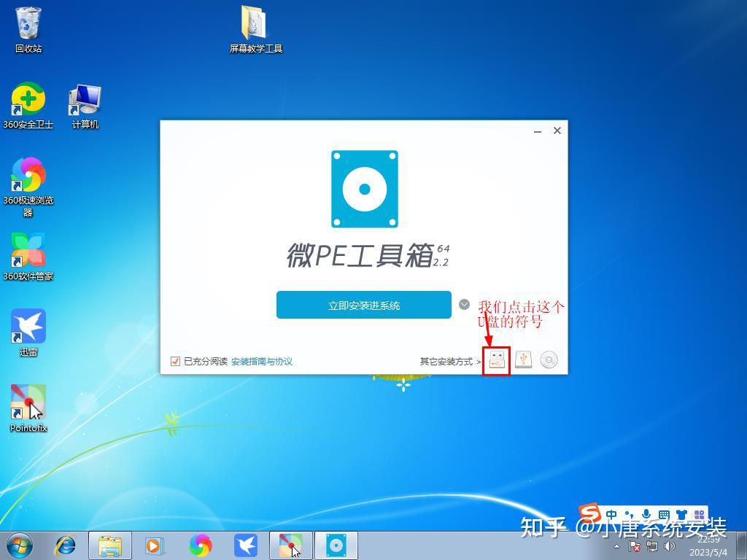Open Sogou skin (shirt) settings
The image size is (747, 560).
coord(682,514)
